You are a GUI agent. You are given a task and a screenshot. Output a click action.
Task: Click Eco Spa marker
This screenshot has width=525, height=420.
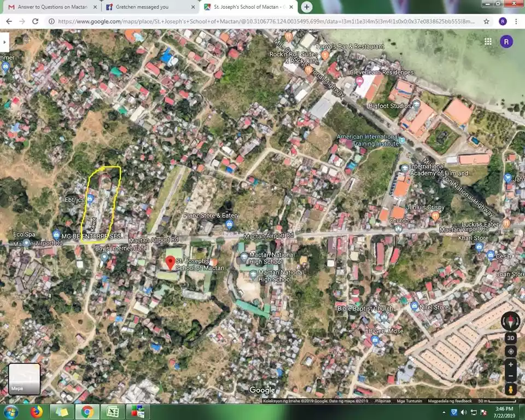(26, 242)
